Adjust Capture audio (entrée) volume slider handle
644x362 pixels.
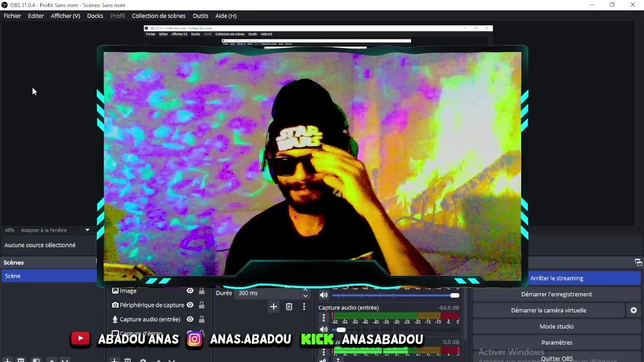341,330
